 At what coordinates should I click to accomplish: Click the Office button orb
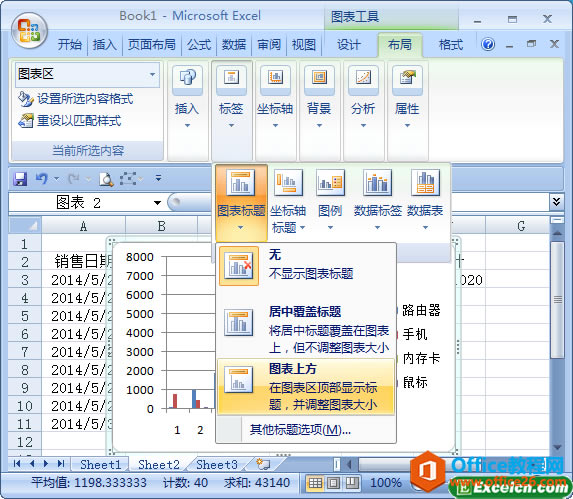30,31
